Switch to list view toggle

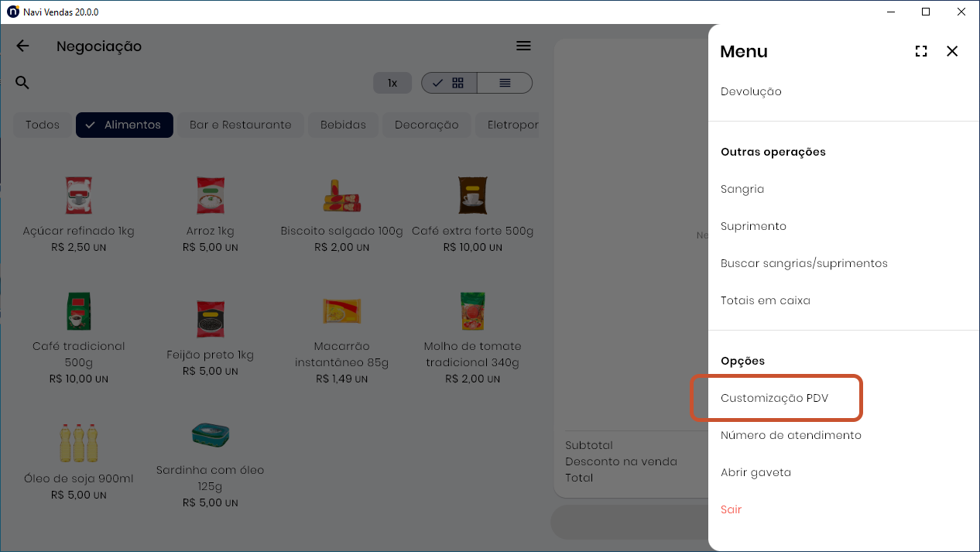click(x=505, y=83)
